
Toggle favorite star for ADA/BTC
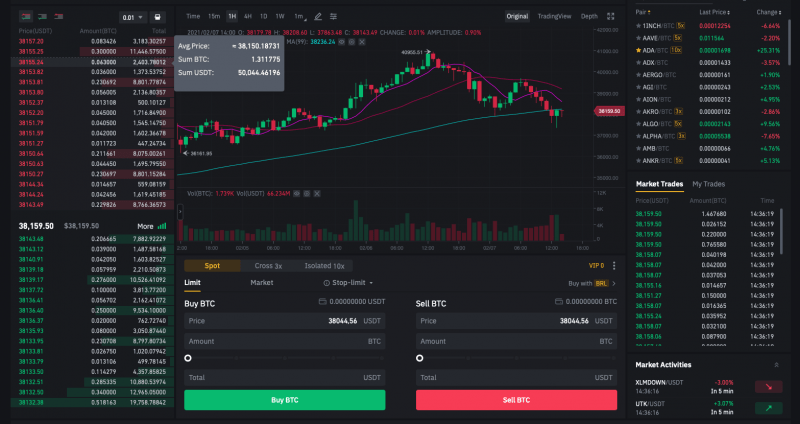[x=638, y=51]
